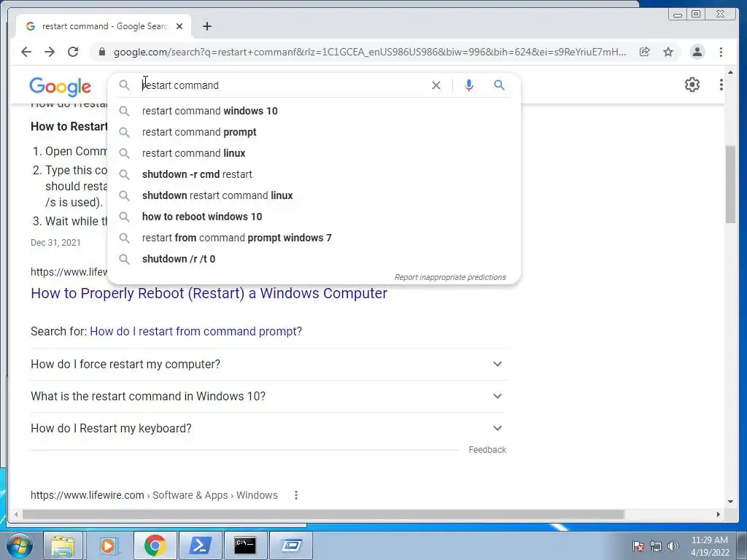
Task: Click the horizontal scrollbar thumb
Action: [323, 514]
